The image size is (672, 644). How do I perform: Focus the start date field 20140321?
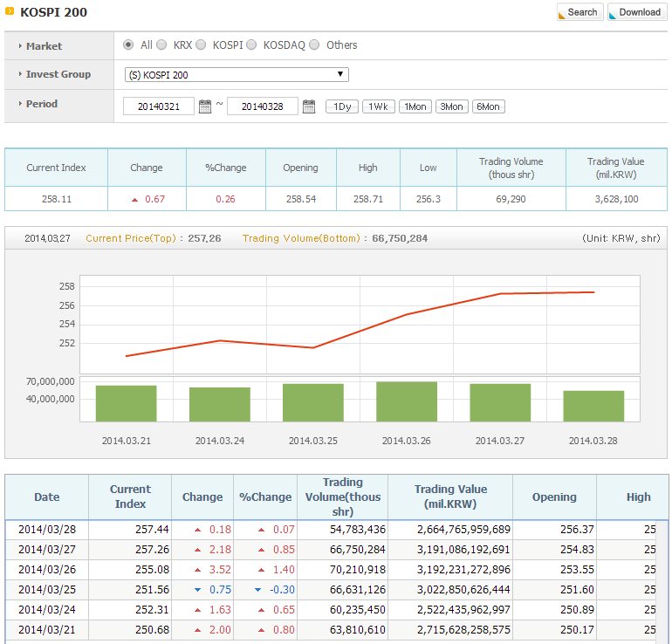click(x=159, y=106)
